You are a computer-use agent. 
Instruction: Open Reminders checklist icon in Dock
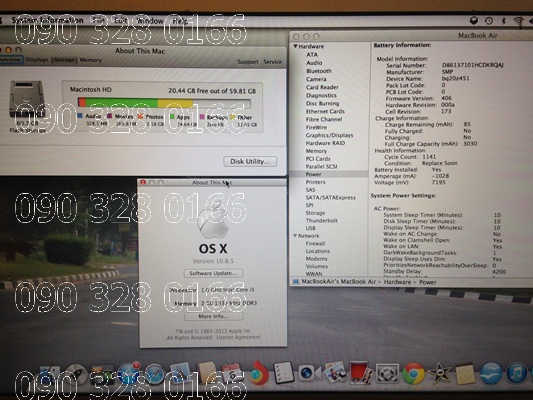click(283, 373)
